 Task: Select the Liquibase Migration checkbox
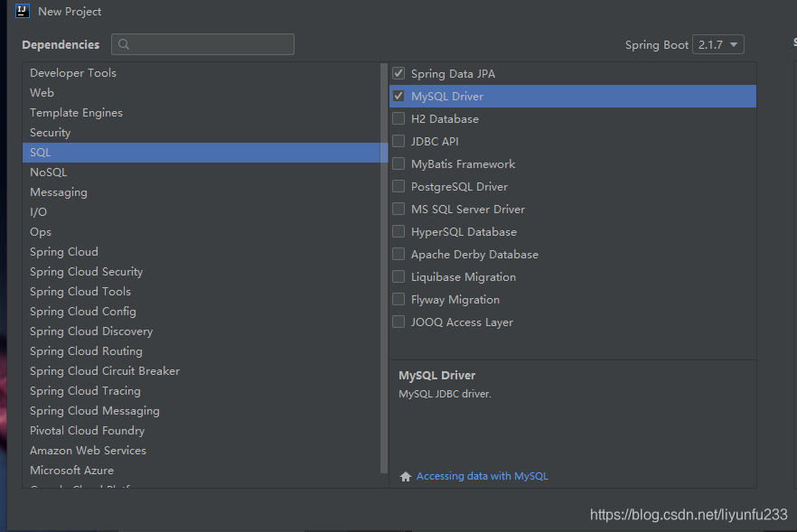click(398, 276)
